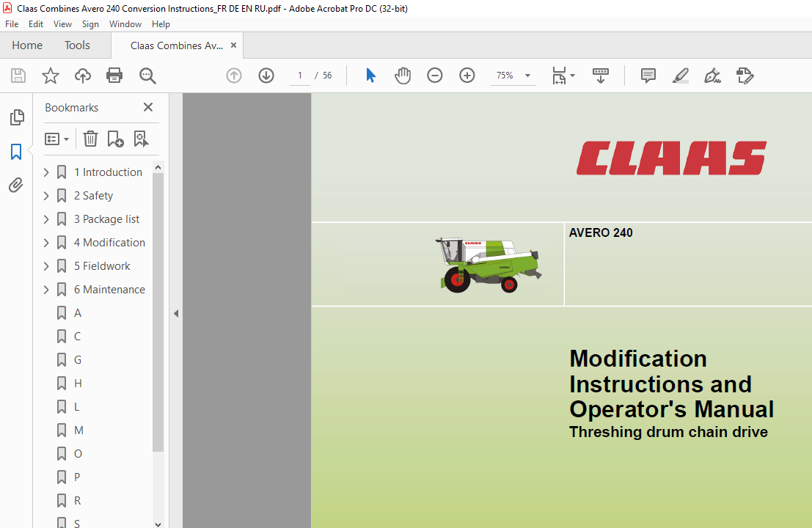The height and width of the screenshot is (528, 812).
Task: Expand 6 Maintenance bookmark
Action: 46,290
